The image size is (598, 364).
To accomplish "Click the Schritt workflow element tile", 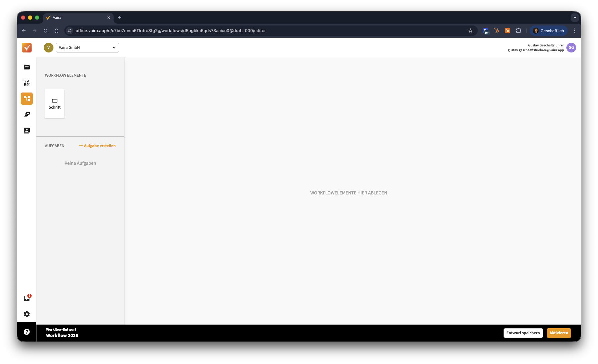I will click(x=55, y=104).
